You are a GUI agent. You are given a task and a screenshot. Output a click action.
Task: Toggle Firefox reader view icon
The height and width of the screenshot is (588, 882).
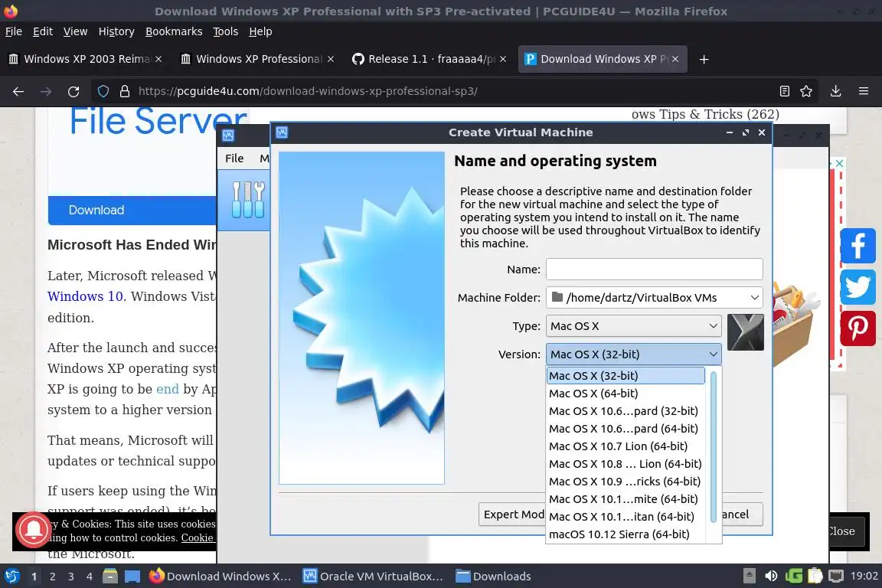[x=785, y=91]
